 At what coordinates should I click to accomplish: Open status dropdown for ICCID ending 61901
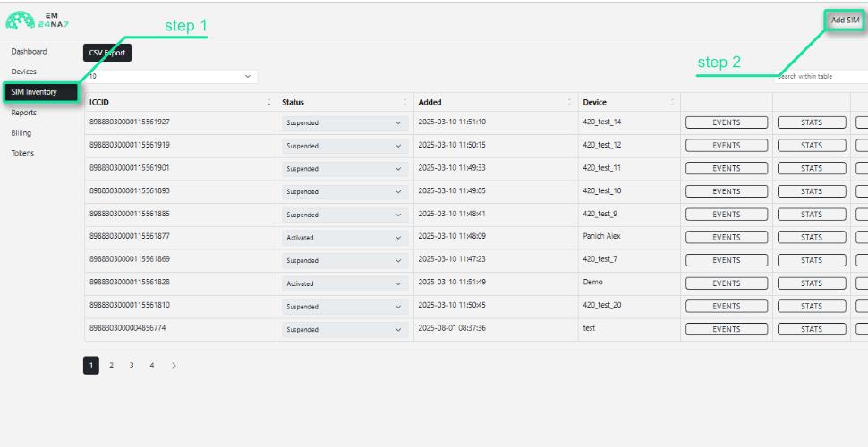tap(345, 169)
